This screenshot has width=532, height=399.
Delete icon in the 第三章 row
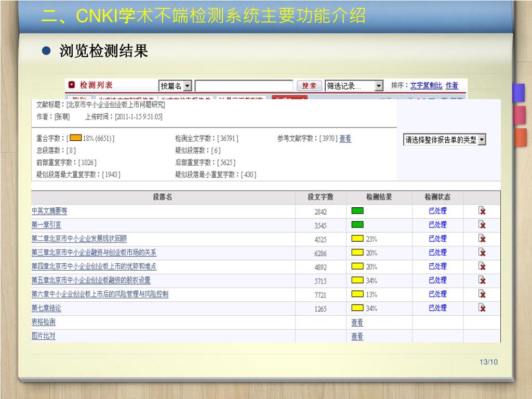[482, 252]
